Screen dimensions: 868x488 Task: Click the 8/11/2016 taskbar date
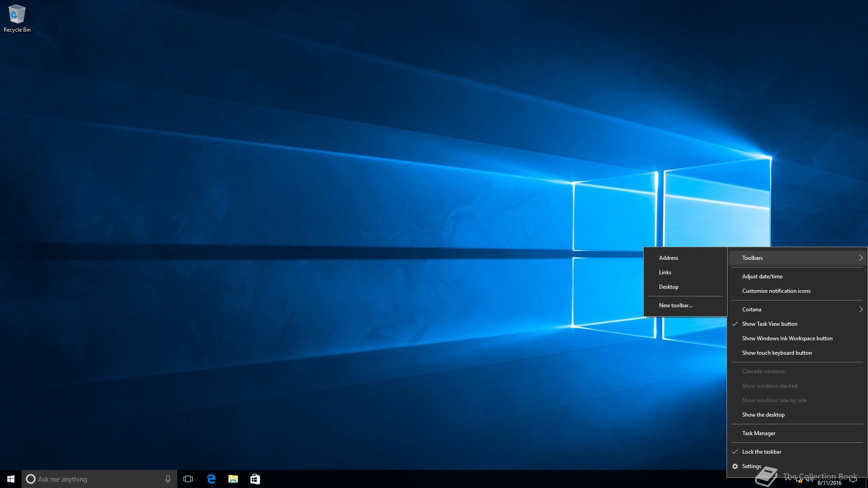[x=830, y=483]
